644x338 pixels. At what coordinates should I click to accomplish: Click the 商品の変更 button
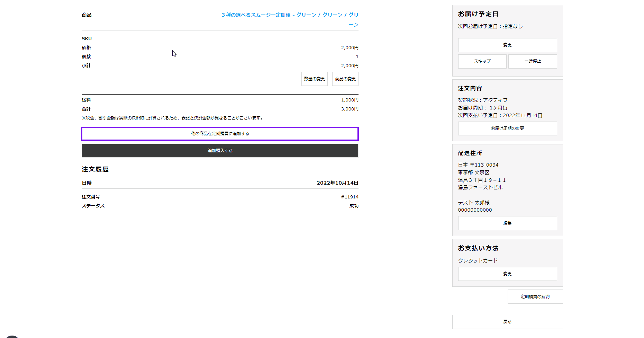345,79
